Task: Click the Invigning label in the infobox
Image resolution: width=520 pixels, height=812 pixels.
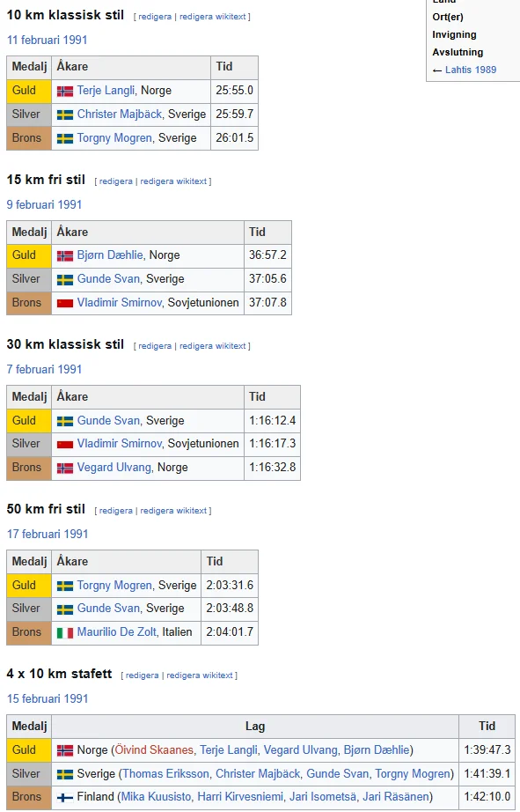Action: coord(454,34)
